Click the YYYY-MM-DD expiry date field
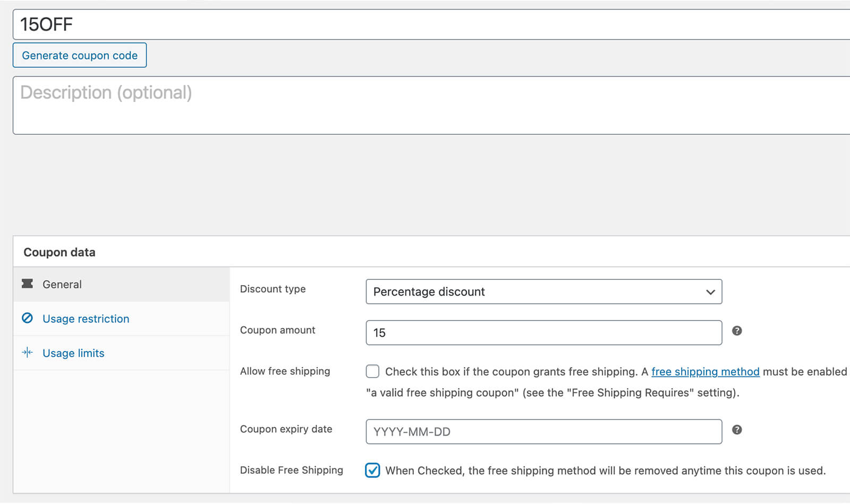 pyautogui.click(x=543, y=432)
